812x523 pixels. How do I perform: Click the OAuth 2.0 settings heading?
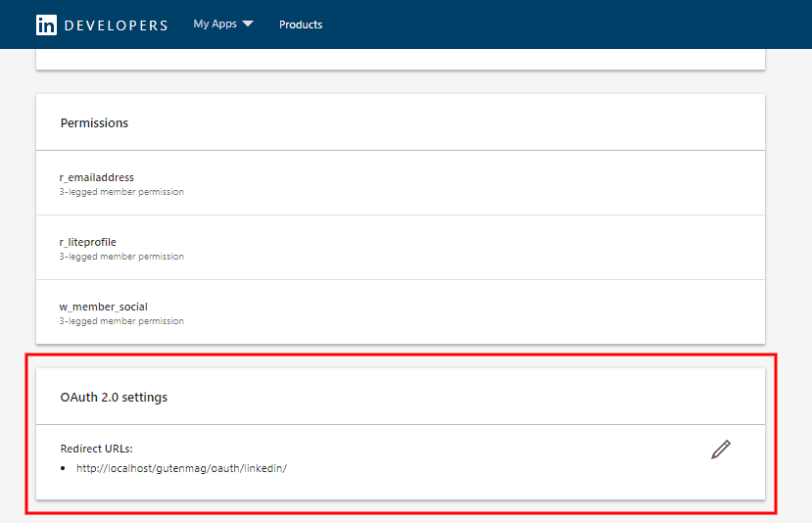[114, 398]
